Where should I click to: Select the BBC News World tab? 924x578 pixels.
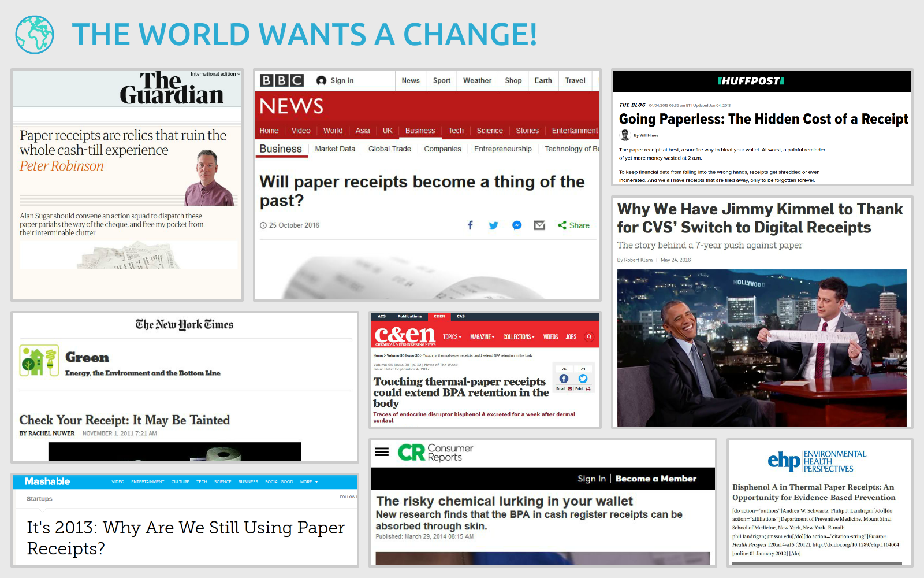(333, 131)
